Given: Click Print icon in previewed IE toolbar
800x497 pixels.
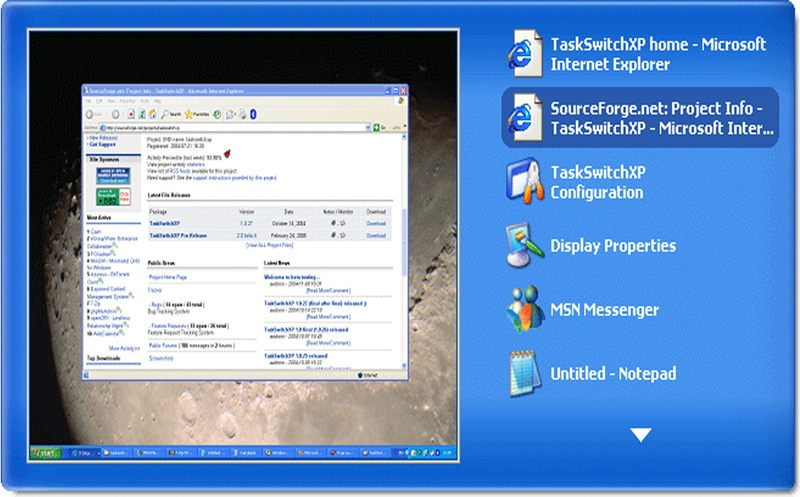Looking at the screenshot, I should click(243, 114).
